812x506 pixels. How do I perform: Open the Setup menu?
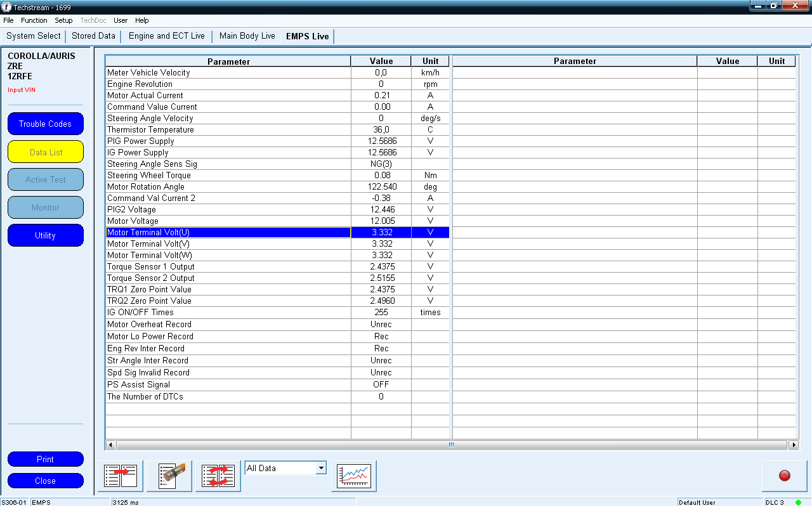63,20
